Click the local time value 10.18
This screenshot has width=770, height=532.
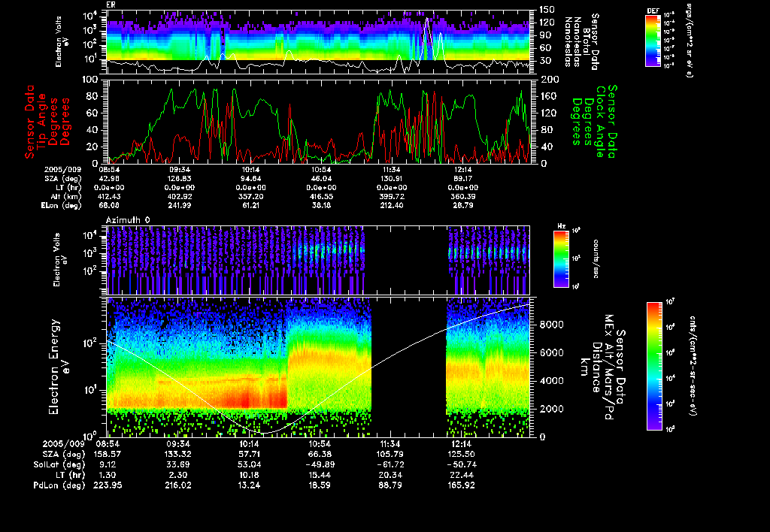tap(250, 475)
